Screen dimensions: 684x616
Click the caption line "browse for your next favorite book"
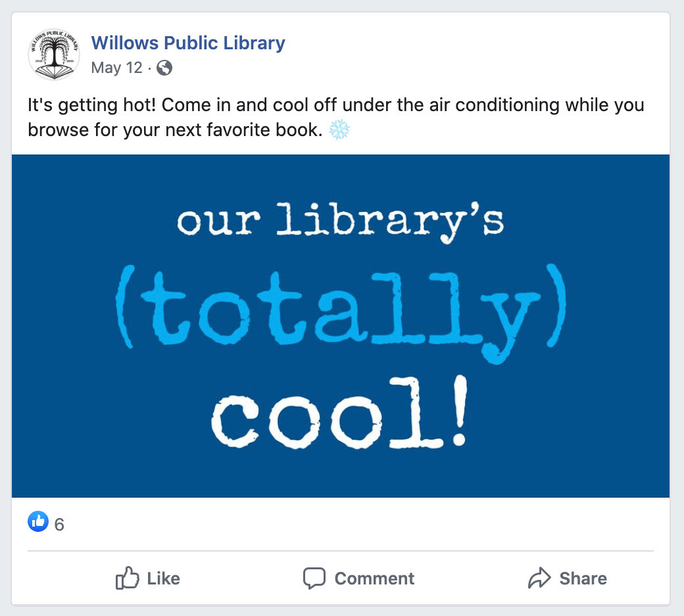(x=175, y=130)
